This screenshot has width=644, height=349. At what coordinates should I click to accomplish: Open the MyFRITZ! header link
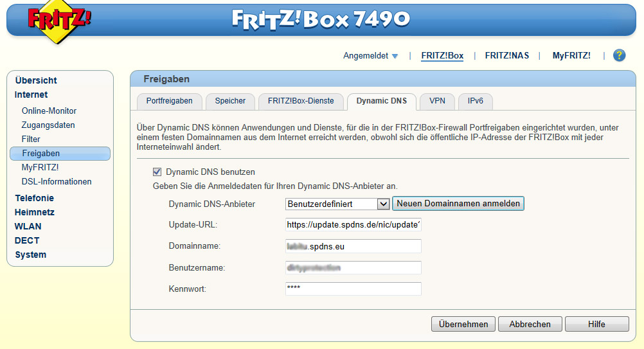click(571, 56)
